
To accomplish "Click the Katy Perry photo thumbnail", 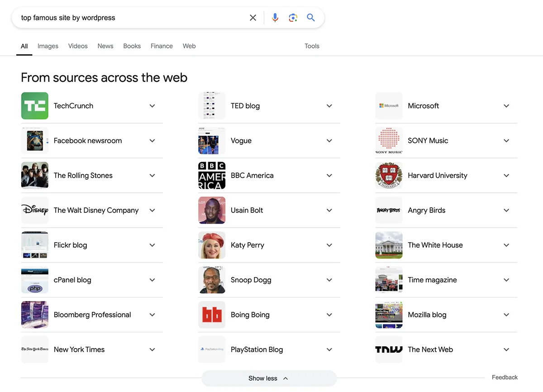I will [x=212, y=245].
